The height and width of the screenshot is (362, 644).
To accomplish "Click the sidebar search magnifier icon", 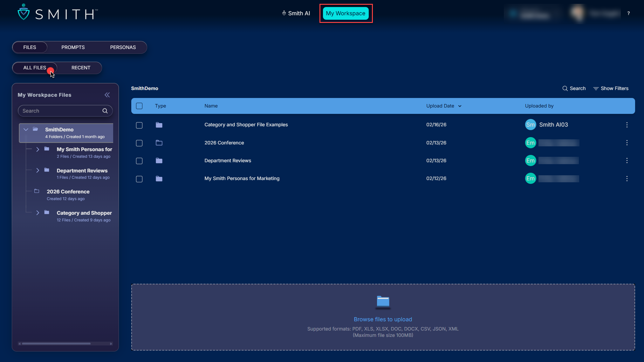I will 105,111.
